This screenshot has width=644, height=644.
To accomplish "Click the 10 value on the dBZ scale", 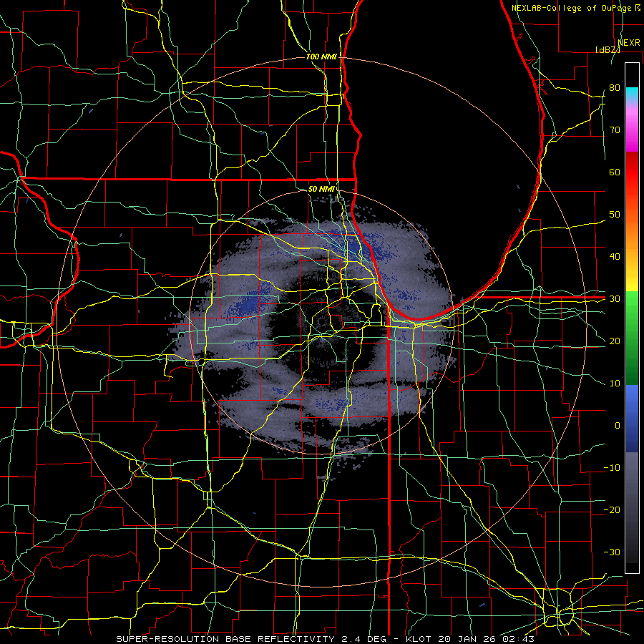I will pos(615,384).
